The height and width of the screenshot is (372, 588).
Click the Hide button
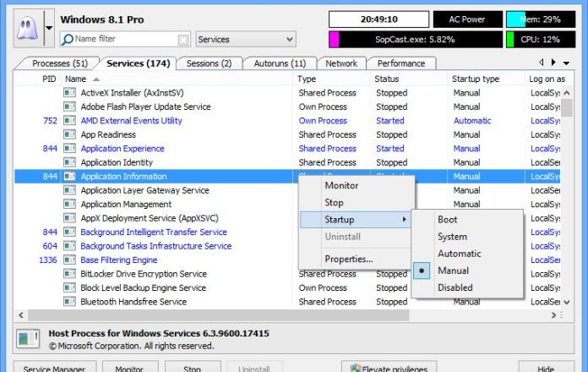click(x=546, y=367)
